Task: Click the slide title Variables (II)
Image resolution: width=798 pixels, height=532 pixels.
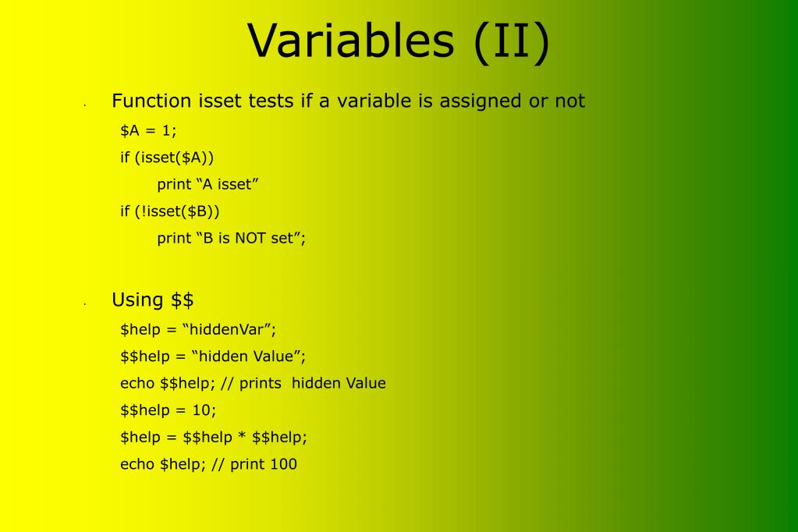Action: click(x=399, y=42)
